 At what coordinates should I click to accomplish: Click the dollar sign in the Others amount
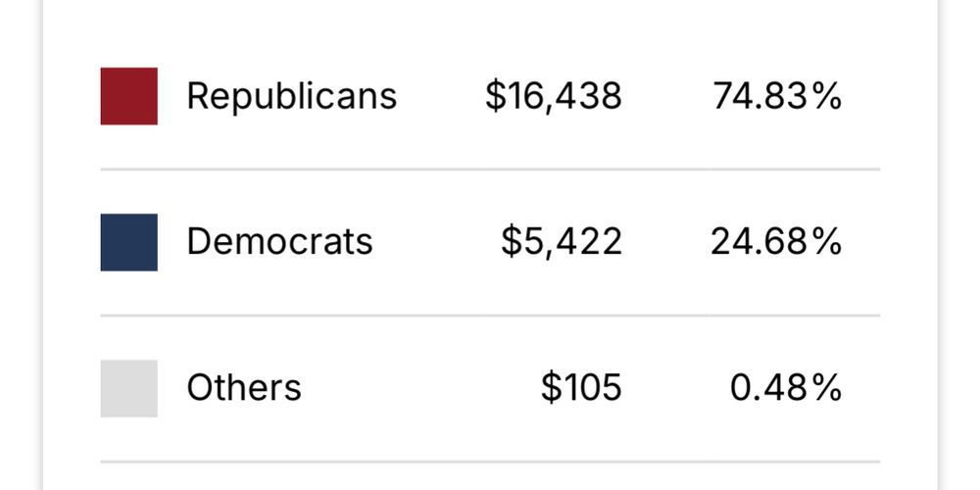pos(551,388)
